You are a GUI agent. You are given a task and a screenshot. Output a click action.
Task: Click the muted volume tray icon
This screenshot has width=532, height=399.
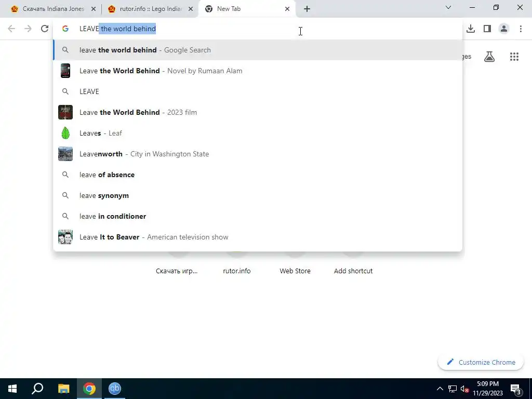[464, 389]
